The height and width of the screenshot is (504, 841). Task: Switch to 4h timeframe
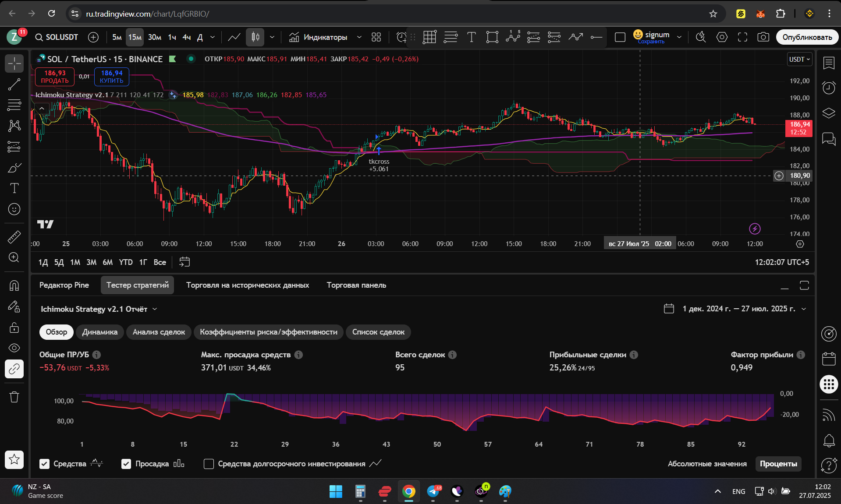pyautogui.click(x=187, y=37)
